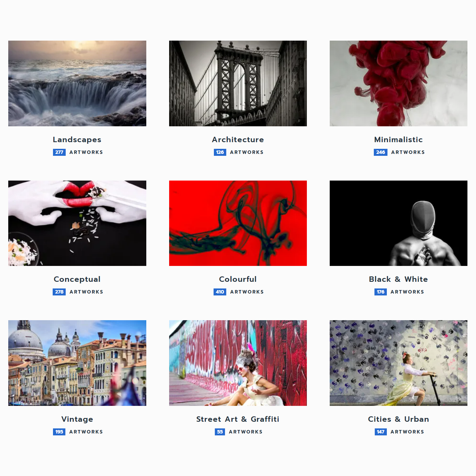
Task: Click the Black & White category title
Action: tap(399, 279)
